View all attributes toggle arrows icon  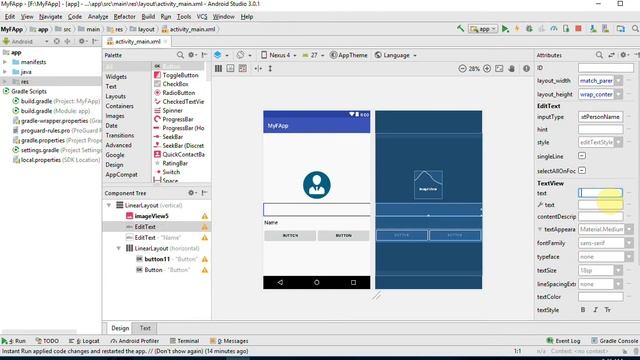click(611, 55)
